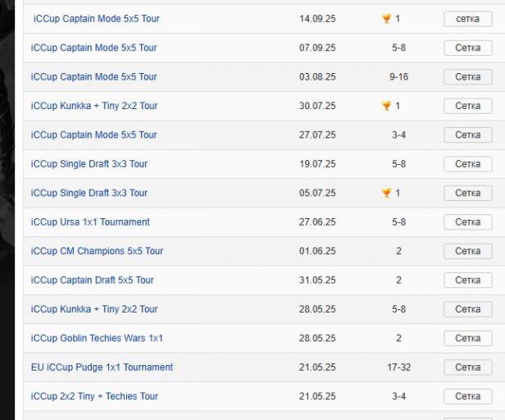Open iCCup Ursa 1x1 Tournament link
Viewport: 505px width, 420px height.
[90, 222]
